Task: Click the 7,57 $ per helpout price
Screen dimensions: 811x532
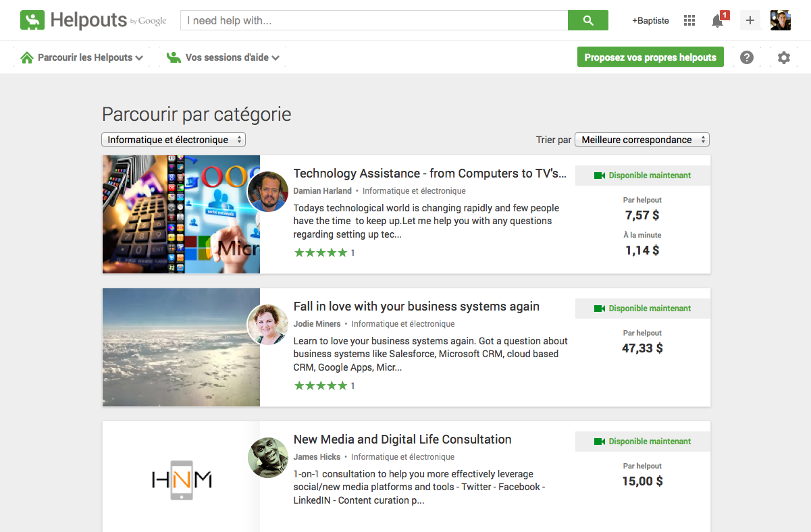Action: 642,215
